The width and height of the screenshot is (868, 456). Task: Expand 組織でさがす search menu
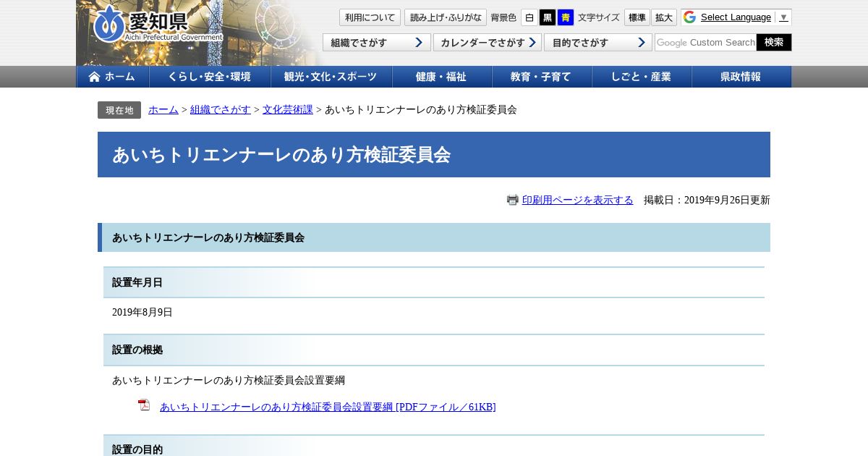tap(376, 43)
